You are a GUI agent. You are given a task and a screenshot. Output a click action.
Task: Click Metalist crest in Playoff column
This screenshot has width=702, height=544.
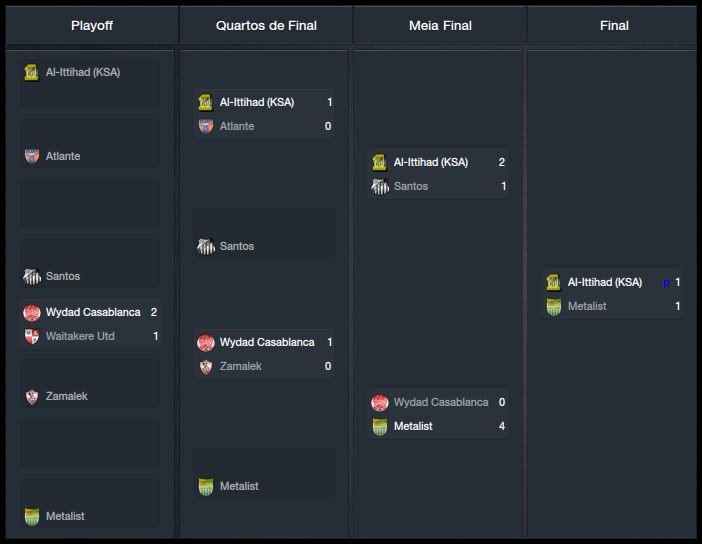[31, 516]
